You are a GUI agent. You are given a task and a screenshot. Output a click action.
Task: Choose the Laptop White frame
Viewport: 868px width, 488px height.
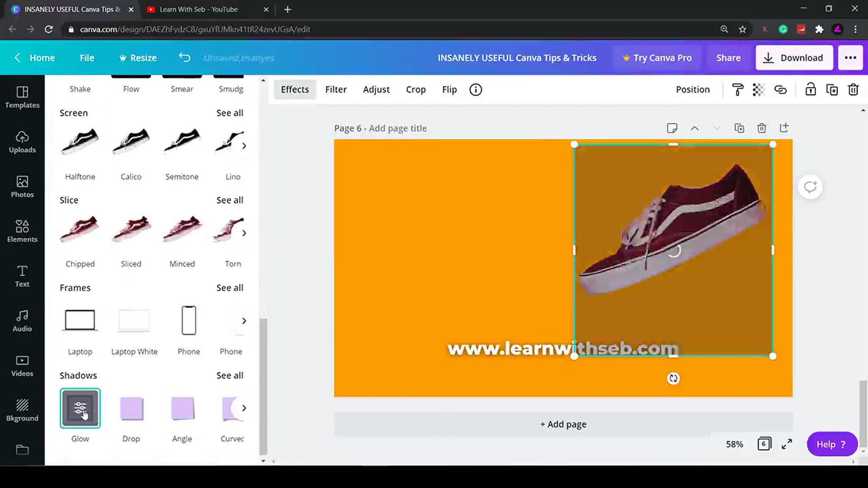pos(134,320)
